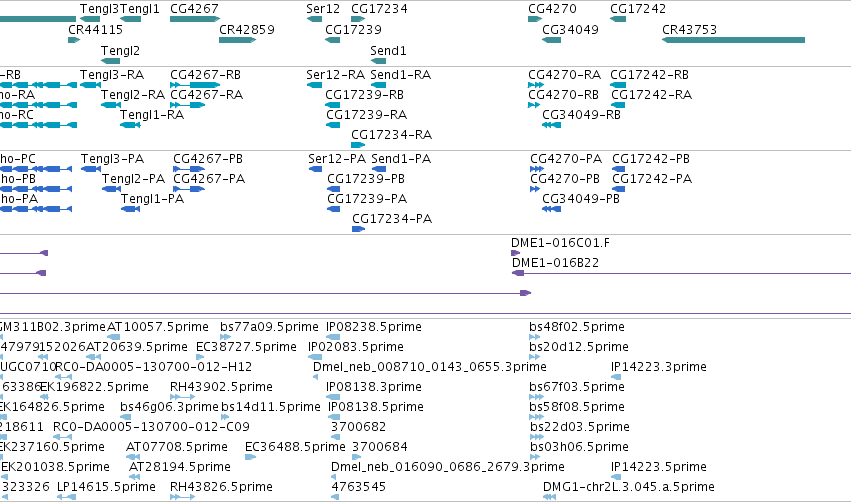Select the CG4270 gene label
Viewport: 851px width, 502px height.
pos(552,9)
